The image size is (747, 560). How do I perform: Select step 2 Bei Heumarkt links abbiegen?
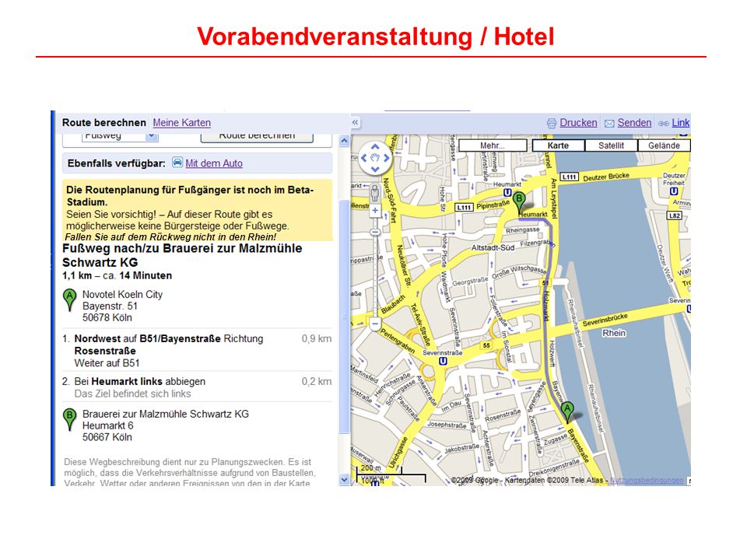click(x=197, y=387)
